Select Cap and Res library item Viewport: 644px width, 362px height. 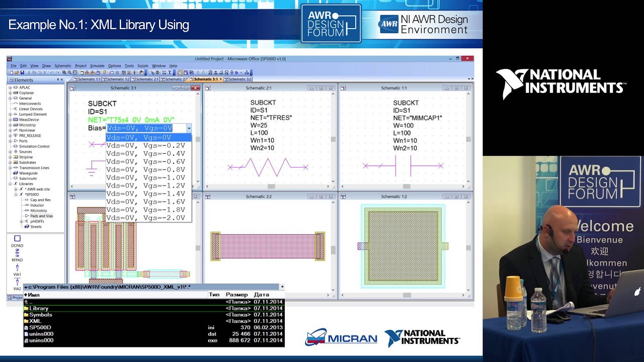pyautogui.click(x=40, y=200)
